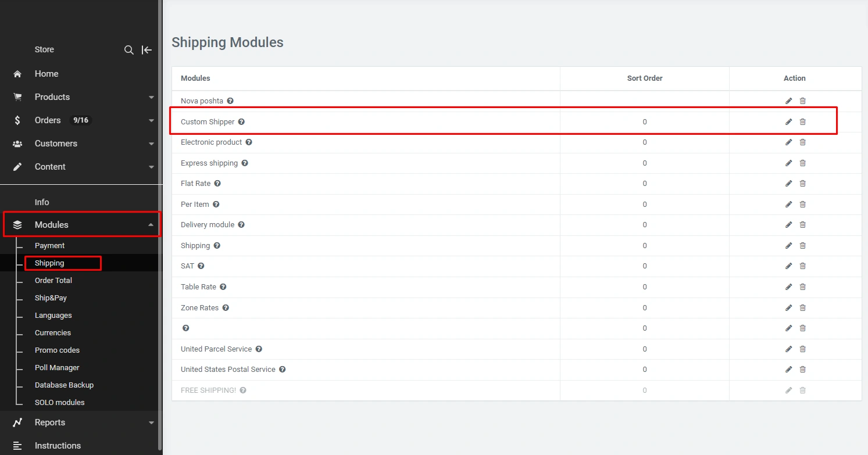Viewport: 868px width, 455px height.
Task: Expand the Orders dropdown arrow
Action: point(151,120)
